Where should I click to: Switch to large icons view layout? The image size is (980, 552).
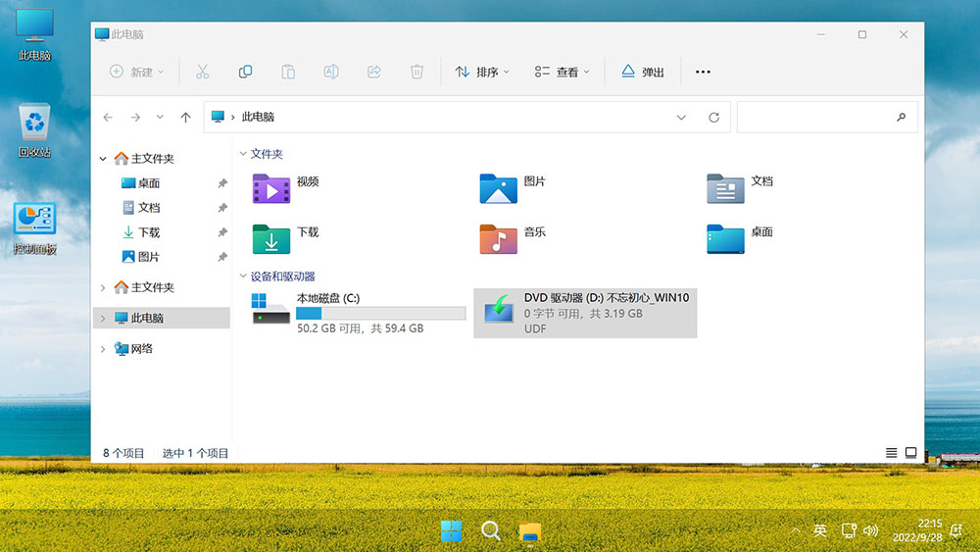pos(910,453)
